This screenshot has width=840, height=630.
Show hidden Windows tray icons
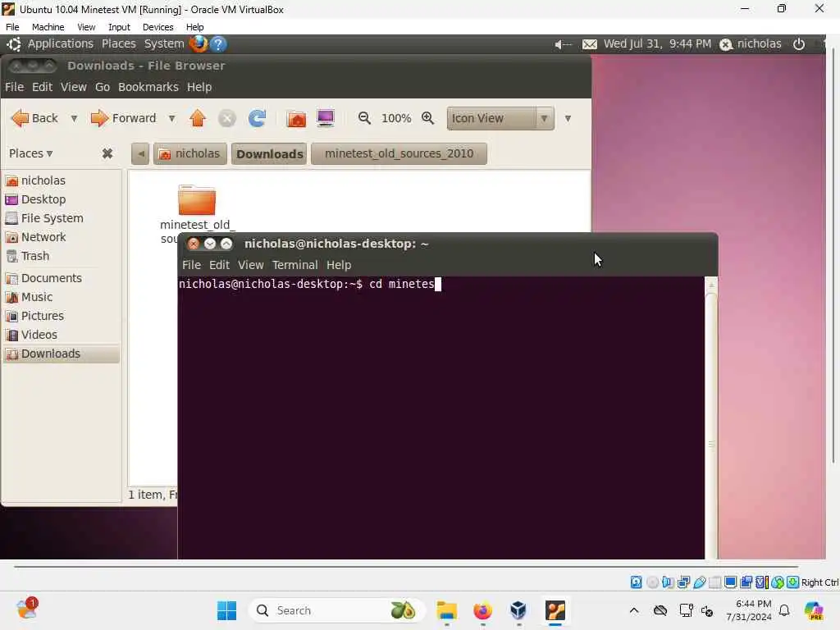[634, 610]
